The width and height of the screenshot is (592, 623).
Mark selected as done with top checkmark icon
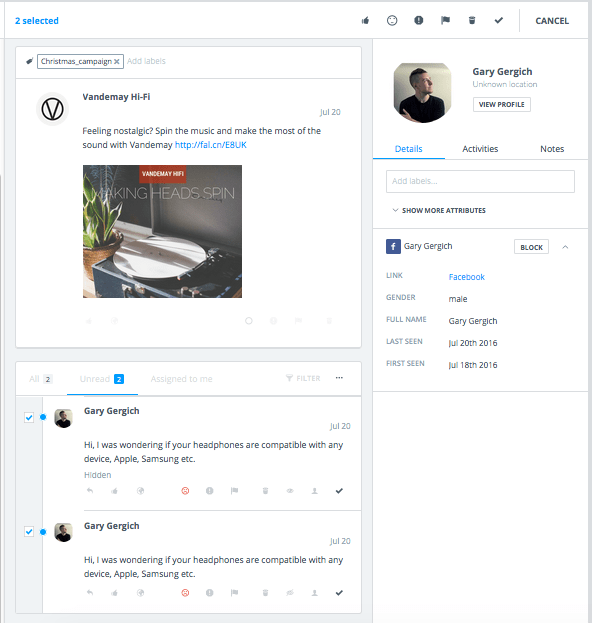tap(499, 20)
